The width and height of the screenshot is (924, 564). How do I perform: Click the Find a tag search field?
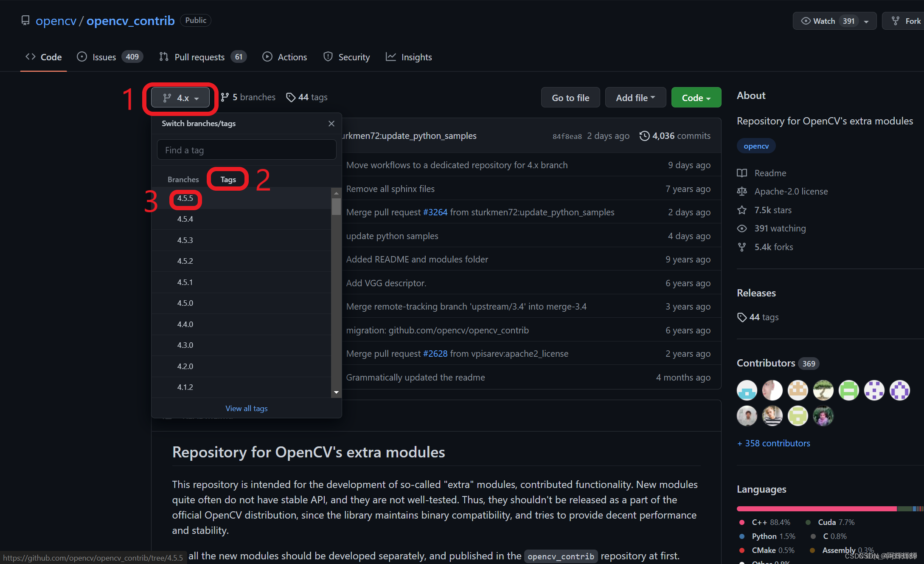pos(247,150)
